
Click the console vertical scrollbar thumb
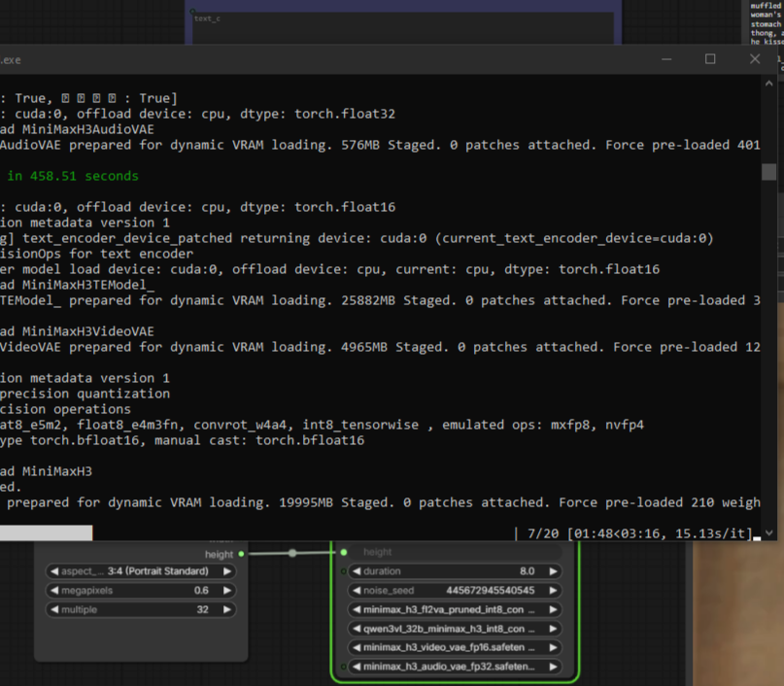pos(769,171)
